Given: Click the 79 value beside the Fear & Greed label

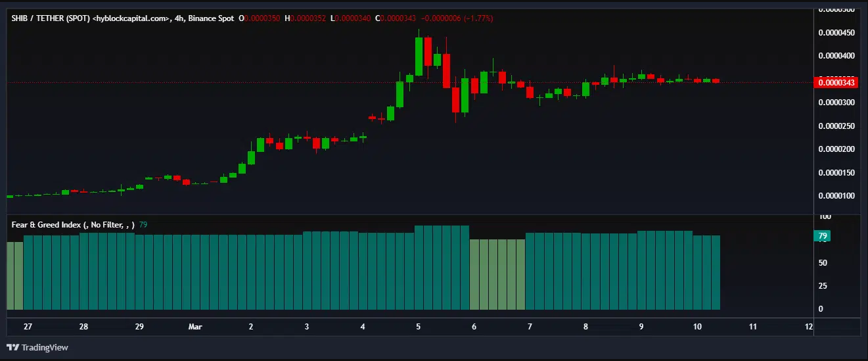Looking at the screenshot, I should (143, 225).
